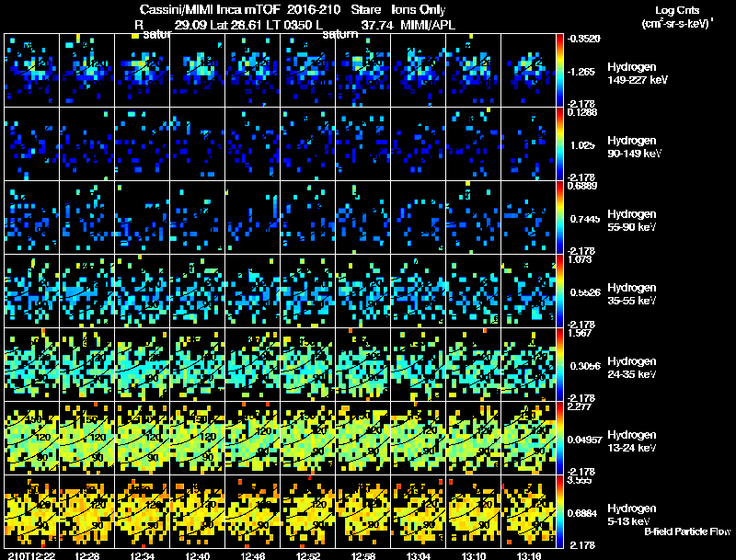736x560 pixels.
Task: Select the 13-24 keV panel at 13:10
Action: click(x=473, y=438)
